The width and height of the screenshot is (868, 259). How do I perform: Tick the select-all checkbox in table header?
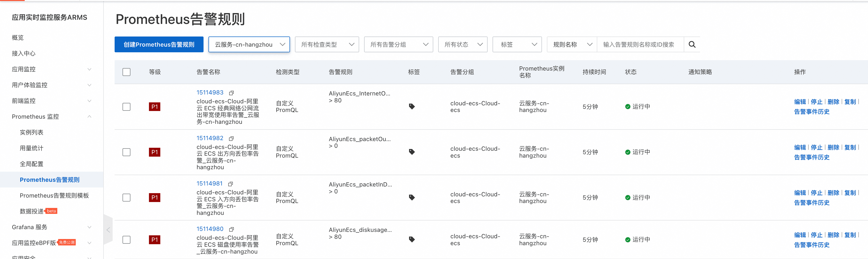point(126,72)
